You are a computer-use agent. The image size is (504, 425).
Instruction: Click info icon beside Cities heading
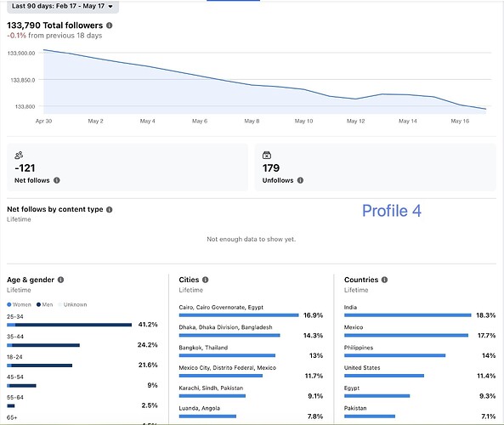(x=206, y=280)
